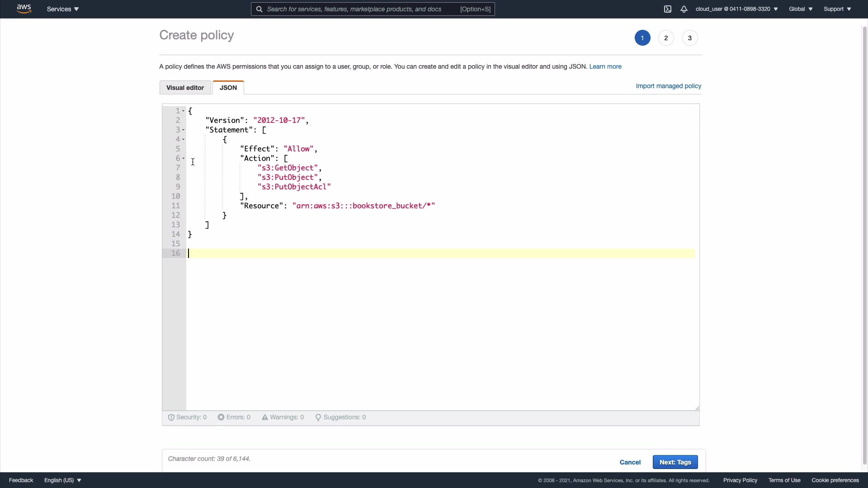Open the Support dropdown menu
The image size is (868, 488).
pos(837,9)
